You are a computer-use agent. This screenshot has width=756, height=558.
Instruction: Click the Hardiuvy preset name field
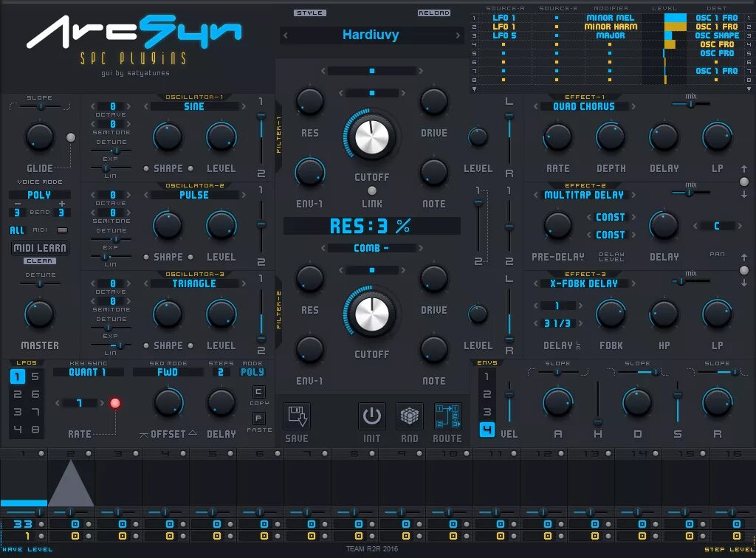coord(371,35)
